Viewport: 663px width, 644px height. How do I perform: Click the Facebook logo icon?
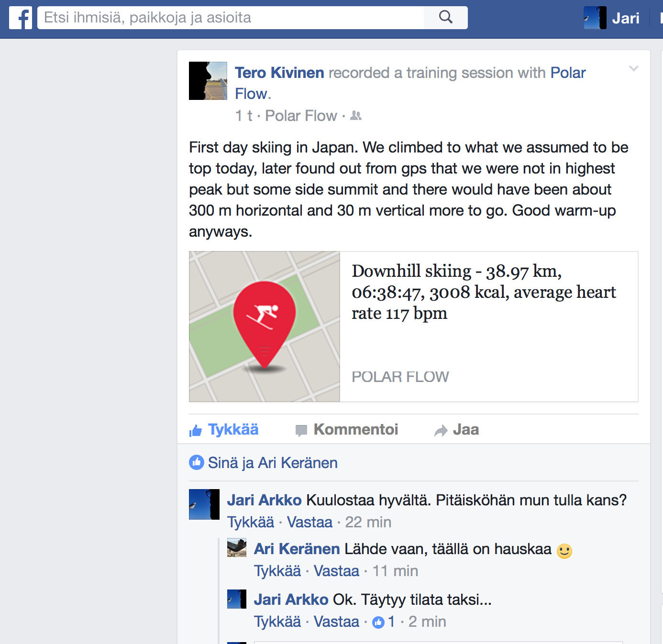(x=21, y=18)
